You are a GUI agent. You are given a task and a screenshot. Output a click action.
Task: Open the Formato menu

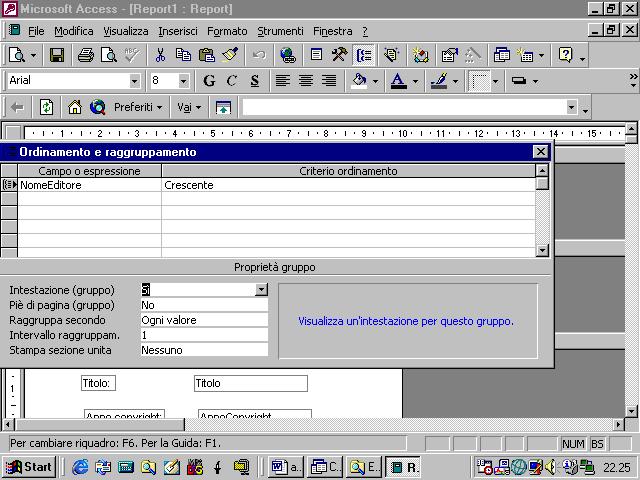tap(227, 31)
